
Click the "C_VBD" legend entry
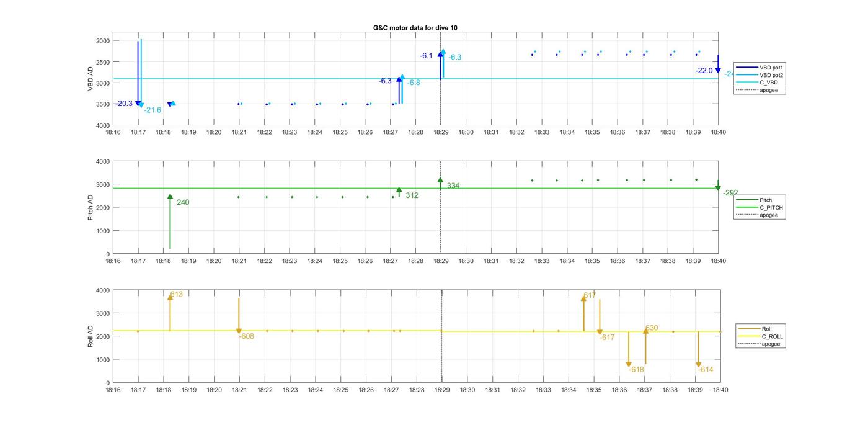[x=769, y=83]
